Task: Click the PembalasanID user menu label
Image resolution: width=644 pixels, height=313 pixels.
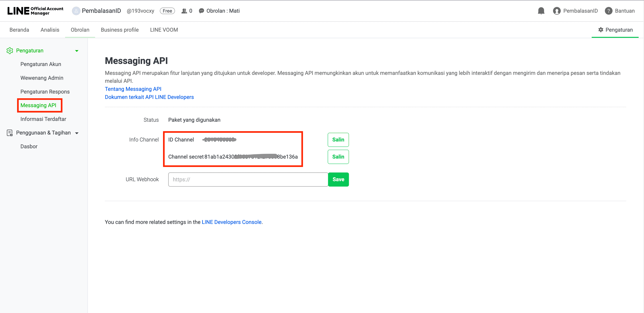Action: (580, 11)
